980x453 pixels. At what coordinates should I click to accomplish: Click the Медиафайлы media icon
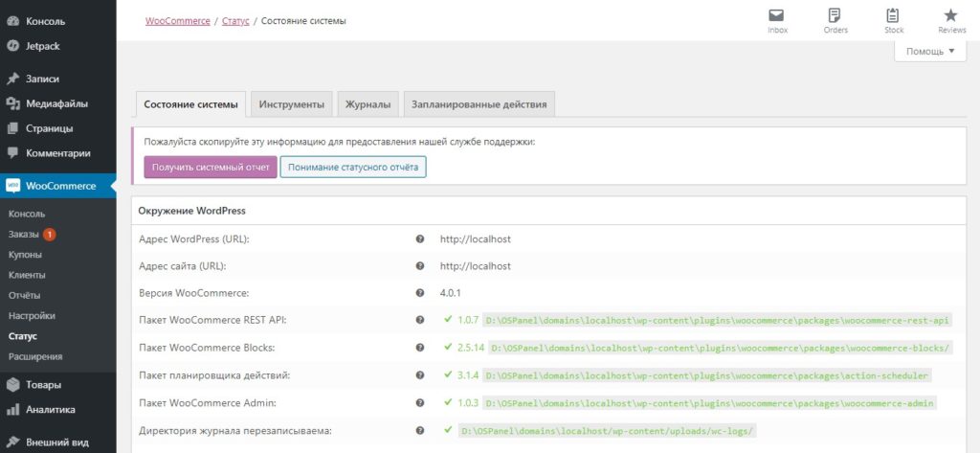coord(12,103)
